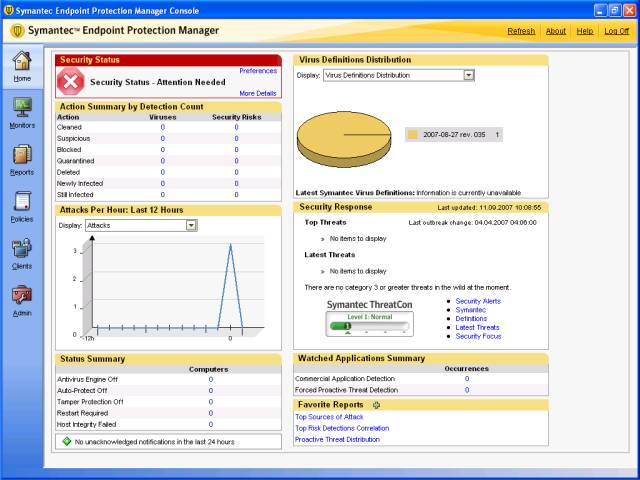Click the Symantec shield logo in header
Image resolution: width=640 pixels, height=480 pixels.
point(17,31)
